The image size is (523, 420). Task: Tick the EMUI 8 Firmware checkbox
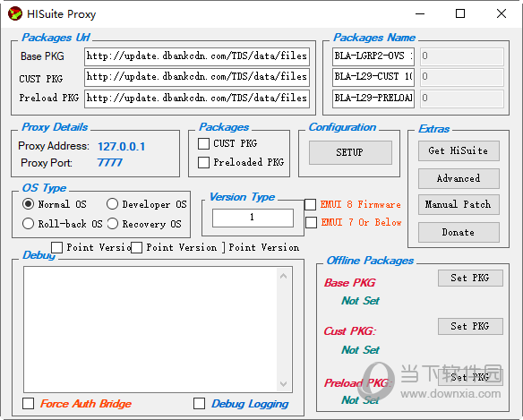pyautogui.click(x=310, y=204)
